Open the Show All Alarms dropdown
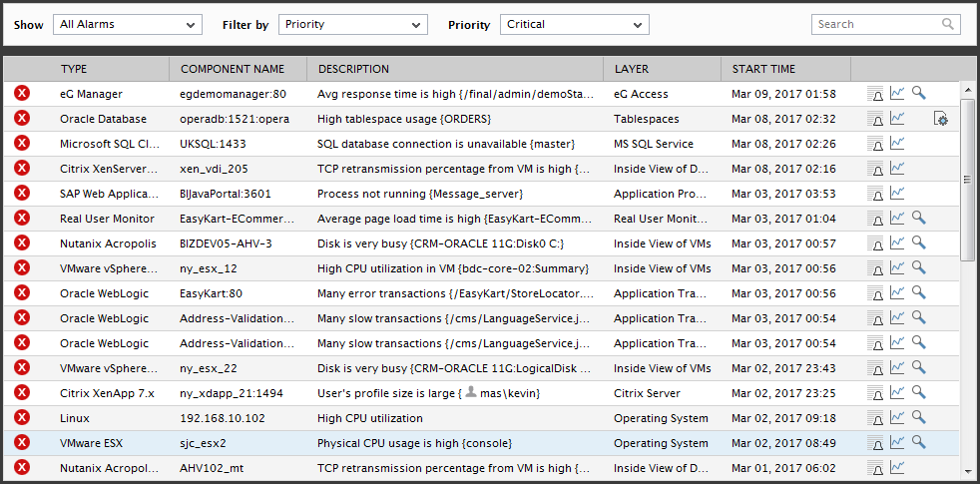Image resolution: width=980 pixels, height=484 pixels. point(128,24)
